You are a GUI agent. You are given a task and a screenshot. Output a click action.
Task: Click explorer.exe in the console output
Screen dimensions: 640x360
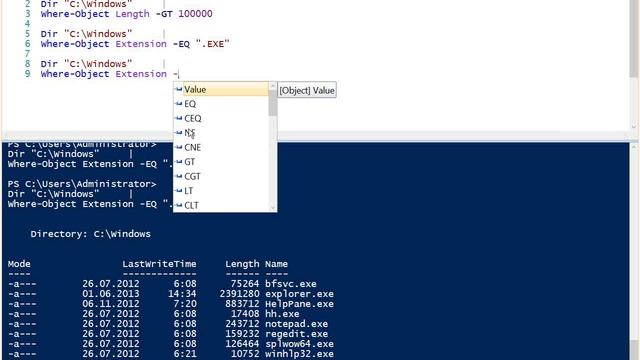(299, 294)
